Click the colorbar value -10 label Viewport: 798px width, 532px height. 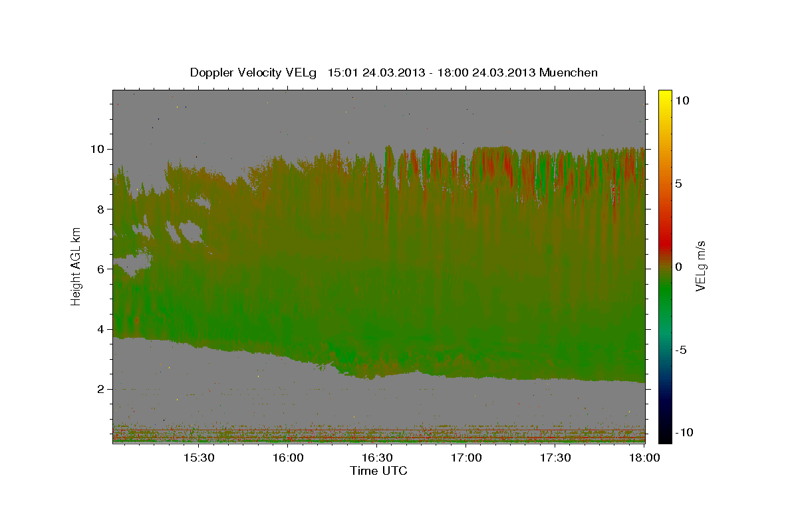[684, 432]
